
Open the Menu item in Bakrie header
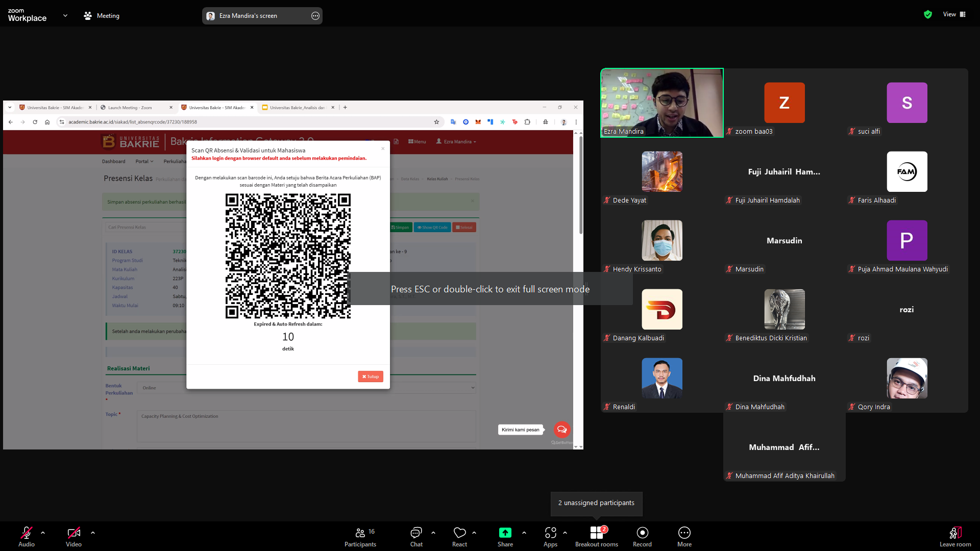(417, 142)
